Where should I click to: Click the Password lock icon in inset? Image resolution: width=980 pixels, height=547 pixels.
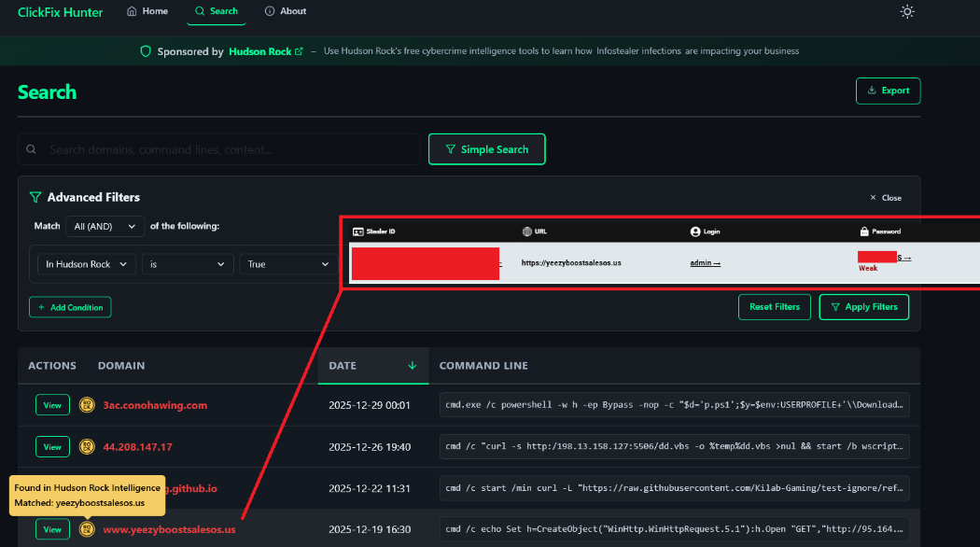tap(864, 231)
